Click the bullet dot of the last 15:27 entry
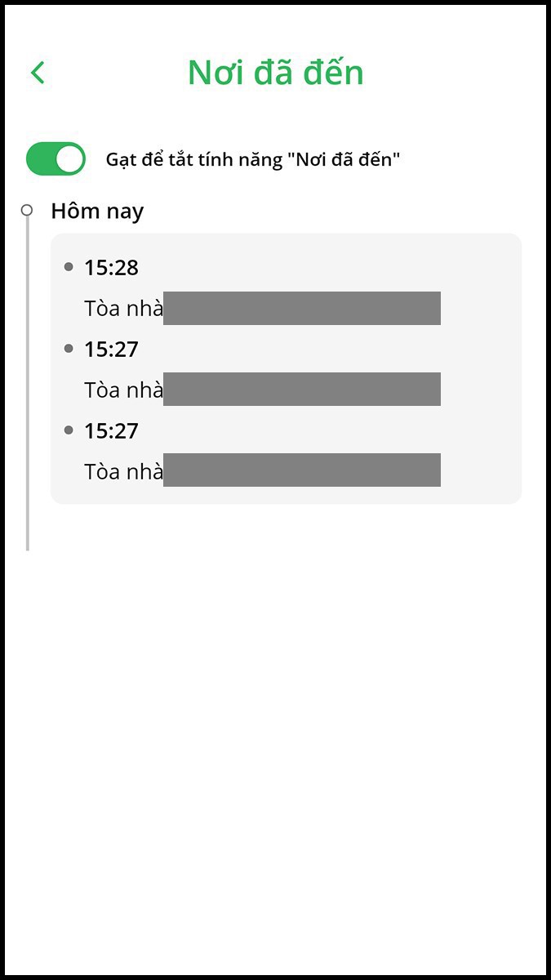 tap(69, 430)
